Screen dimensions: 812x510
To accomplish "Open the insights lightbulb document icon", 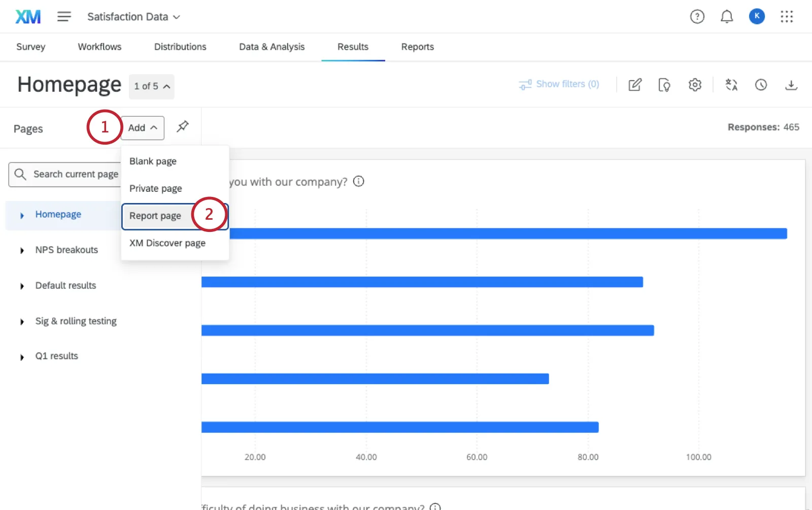I will point(664,85).
